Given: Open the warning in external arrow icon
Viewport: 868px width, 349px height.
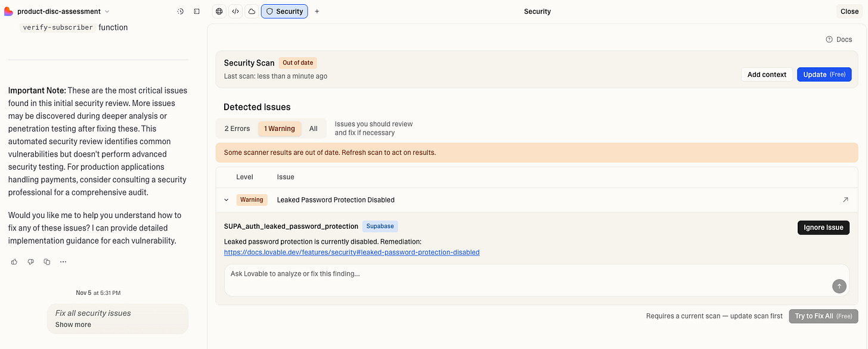Looking at the screenshot, I should pyautogui.click(x=845, y=200).
